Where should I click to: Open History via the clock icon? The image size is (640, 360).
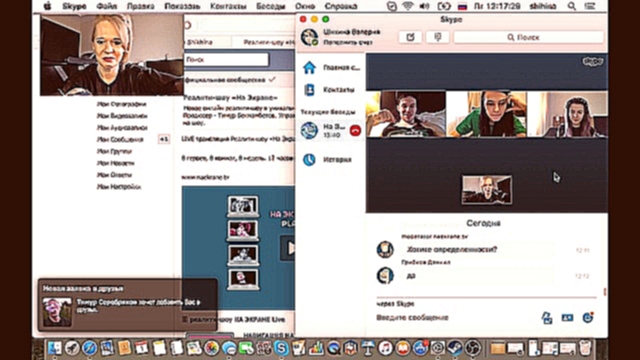tap(309, 160)
